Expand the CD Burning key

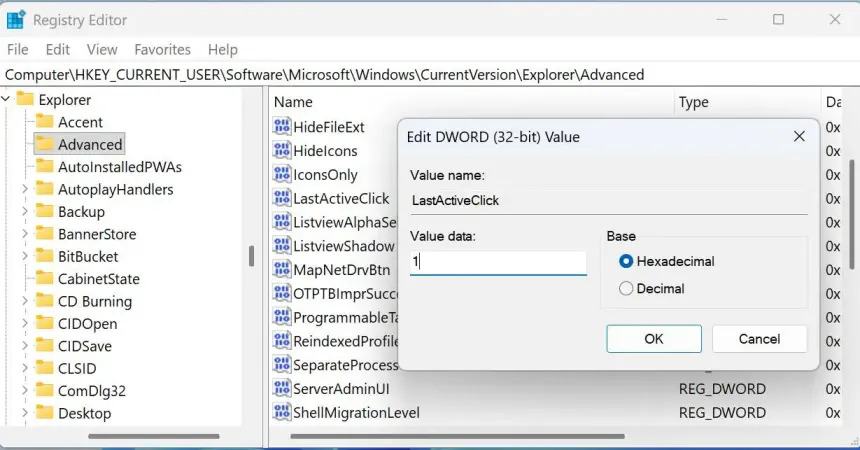pyautogui.click(x=25, y=301)
